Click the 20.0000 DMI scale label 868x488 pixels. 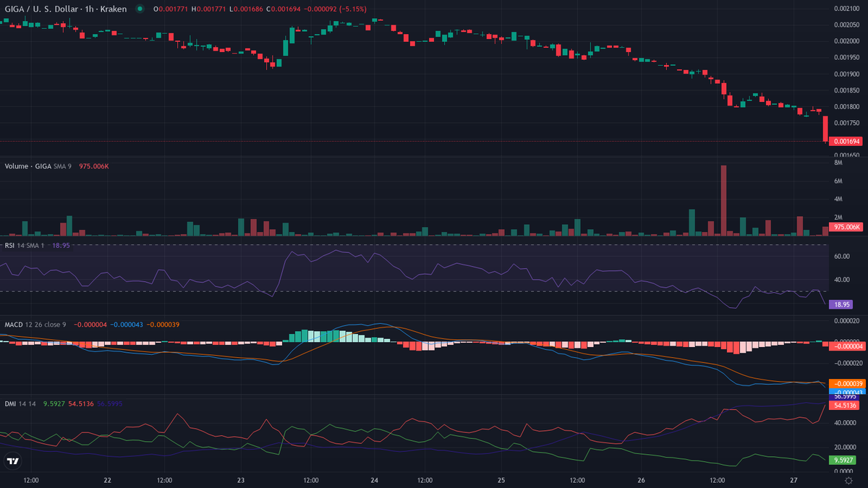(x=844, y=447)
